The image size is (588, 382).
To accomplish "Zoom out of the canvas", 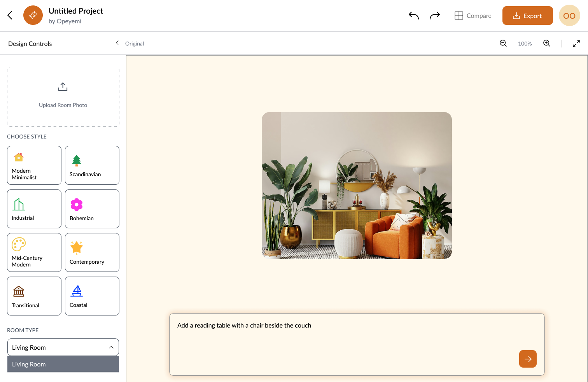I will coord(503,43).
